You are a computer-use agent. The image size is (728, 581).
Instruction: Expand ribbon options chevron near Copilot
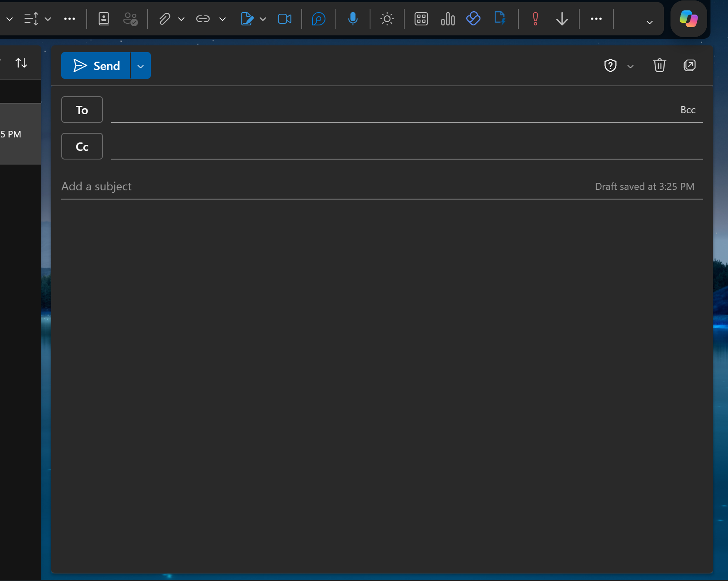click(650, 22)
